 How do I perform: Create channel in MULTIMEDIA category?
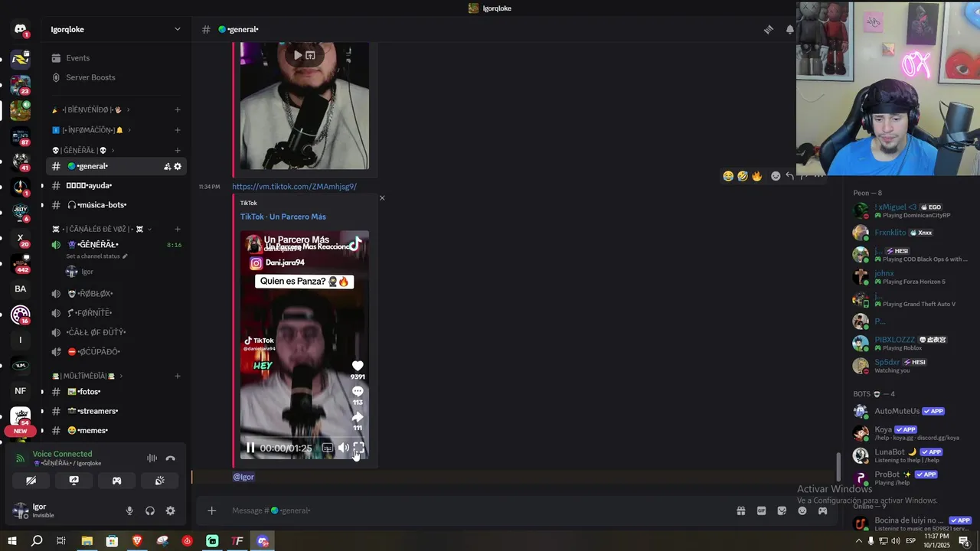(178, 377)
